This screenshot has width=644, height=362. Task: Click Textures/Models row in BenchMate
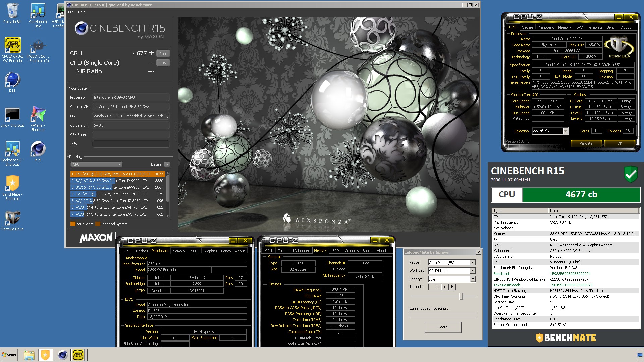click(x=565, y=285)
